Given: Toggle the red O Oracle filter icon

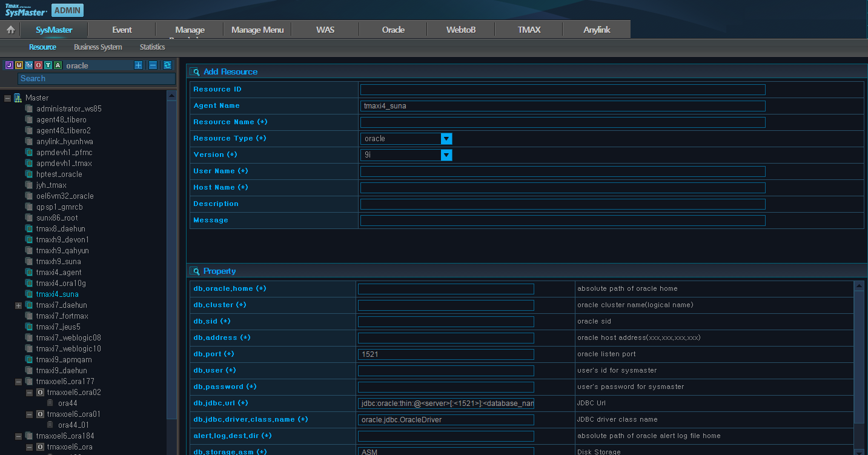Looking at the screenshot, I should tap(38, 65).
